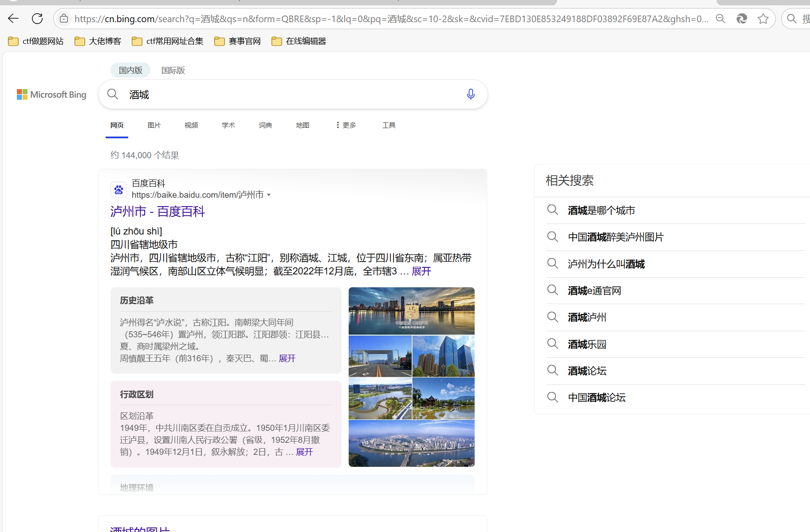Open the 大佬博客 bookmark folder
Image resolution: width=810 pixels, height=532 pixels.
(x=98, y=41)
